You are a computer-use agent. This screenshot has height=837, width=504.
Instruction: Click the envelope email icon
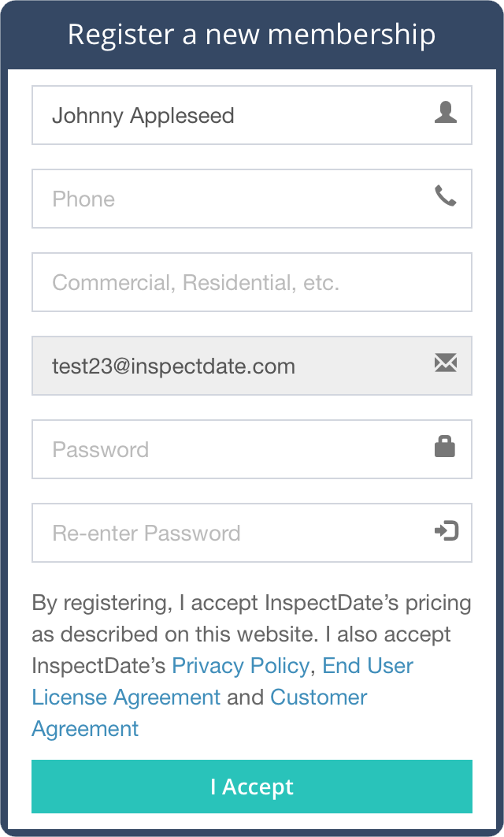pos(446,363)
